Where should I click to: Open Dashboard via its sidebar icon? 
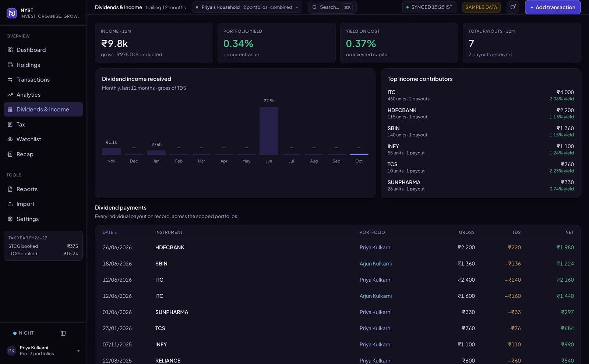point(10,50)
